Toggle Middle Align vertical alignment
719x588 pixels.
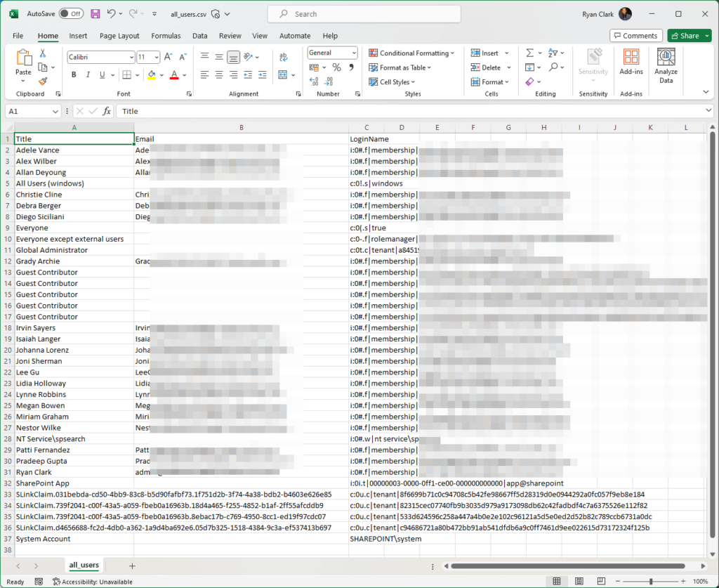click(x=219, y=57)
